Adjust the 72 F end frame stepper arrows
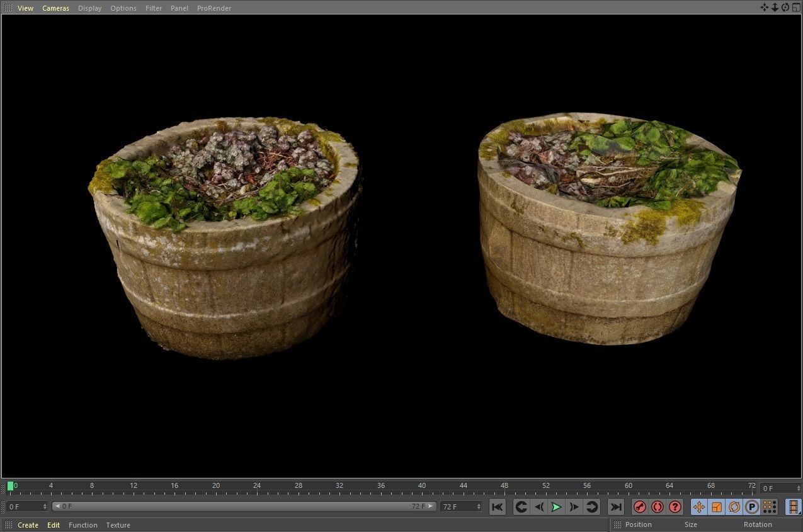803x532 pixels. (479, 507)
